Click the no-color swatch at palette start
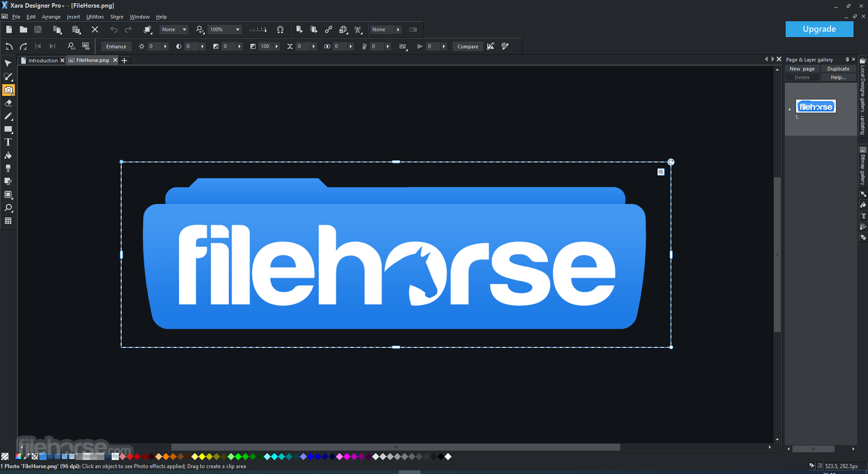 [5, 457]
